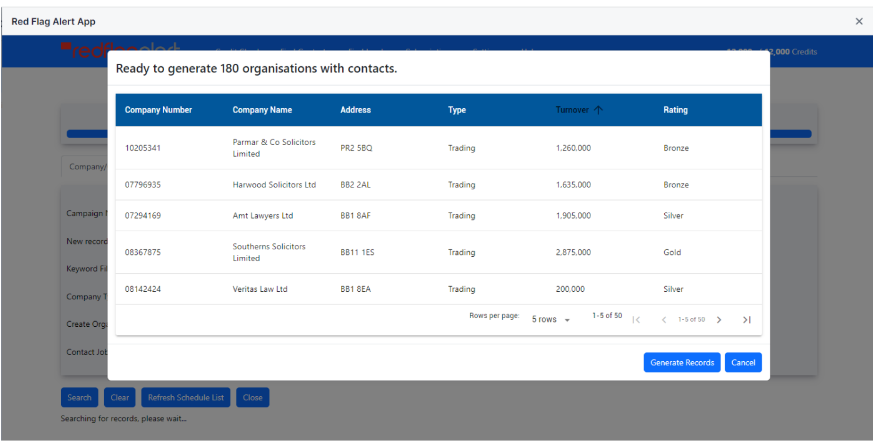Viewport: 873px width, 442px height.
Task: Click the Search button behind the dialog
Action: (x=79, y=397)
